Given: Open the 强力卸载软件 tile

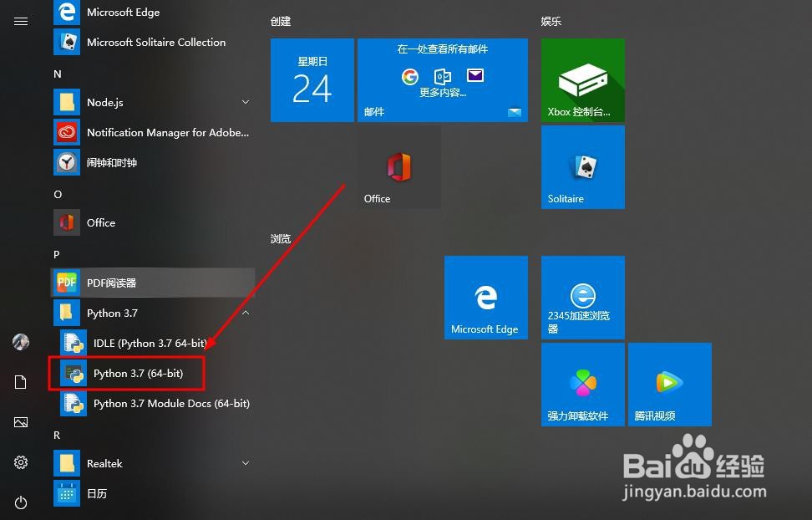Looking at the screenshot, I should pyautogui.click(x=583, y=385).
